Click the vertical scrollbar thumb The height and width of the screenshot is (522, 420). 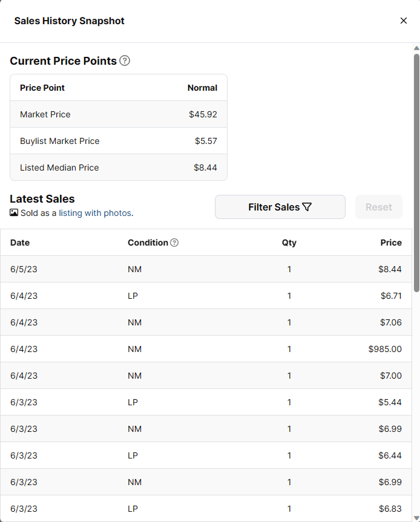[x=416, y=169]
